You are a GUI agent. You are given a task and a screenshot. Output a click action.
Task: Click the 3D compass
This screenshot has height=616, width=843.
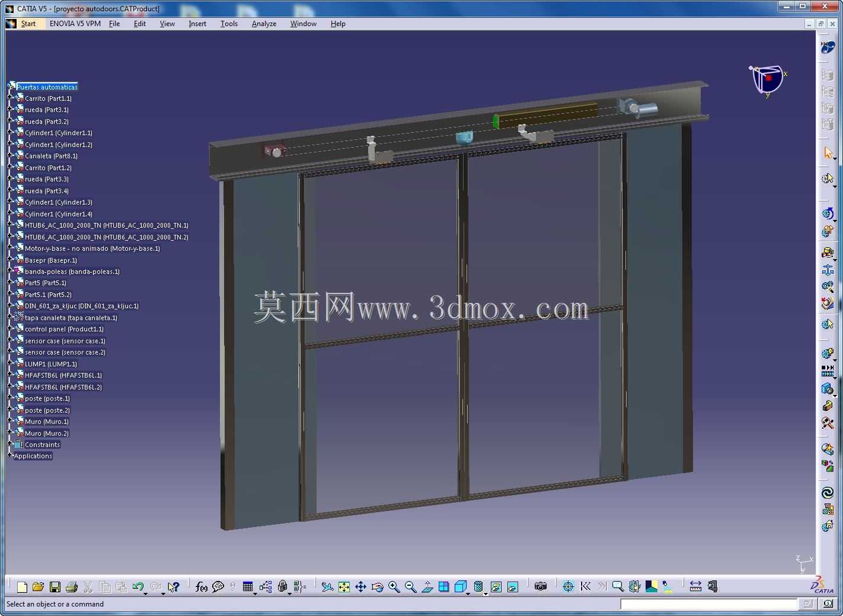point(767,81)
